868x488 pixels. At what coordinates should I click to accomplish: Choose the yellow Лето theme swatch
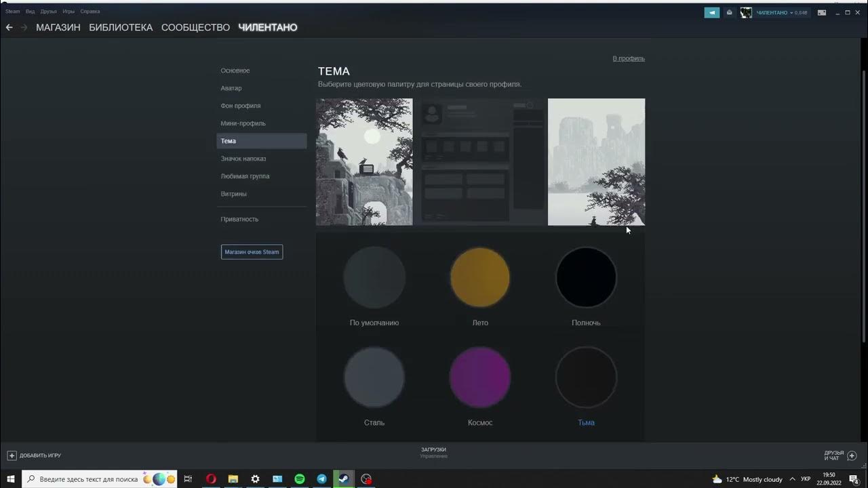point(480,277)
